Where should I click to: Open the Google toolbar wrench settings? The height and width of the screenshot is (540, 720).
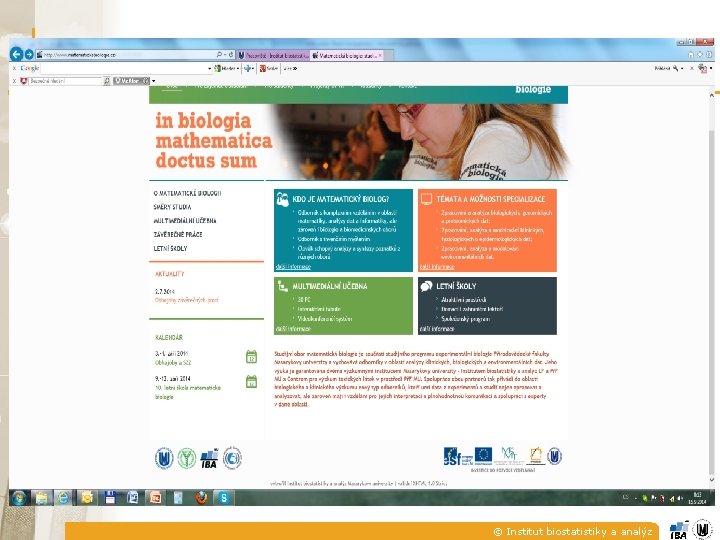676,68
